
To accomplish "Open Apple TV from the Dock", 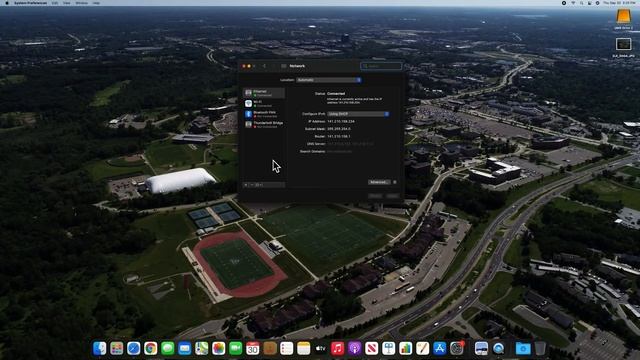I will [x=321, y=348].
